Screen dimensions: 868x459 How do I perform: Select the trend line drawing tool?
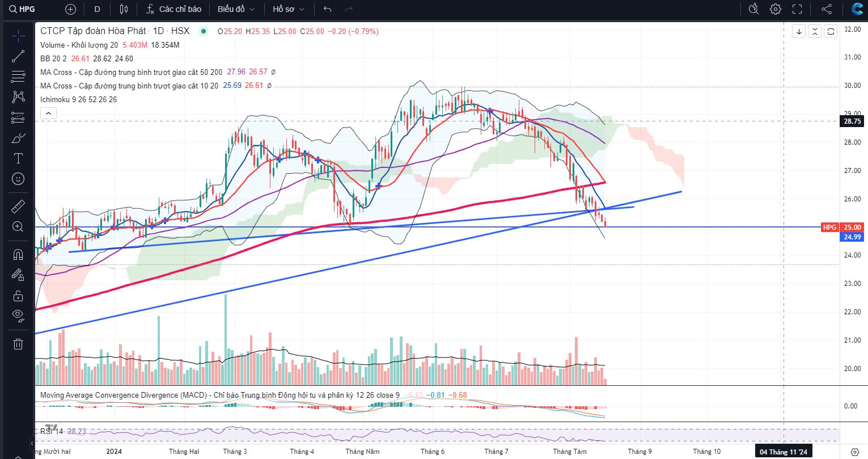pyautogui.click(x=18, y=56)
